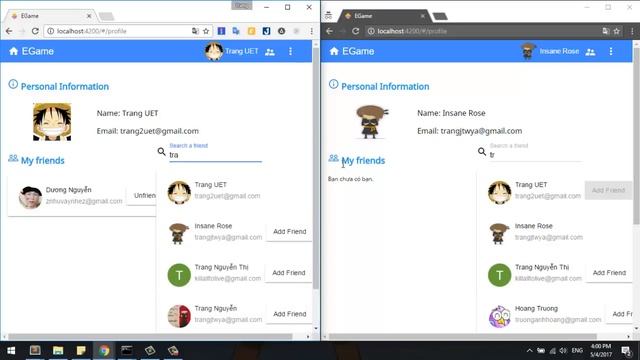Close the EGame tab in right browser
This screenshot has width=640, height=360.
point(422,16)
